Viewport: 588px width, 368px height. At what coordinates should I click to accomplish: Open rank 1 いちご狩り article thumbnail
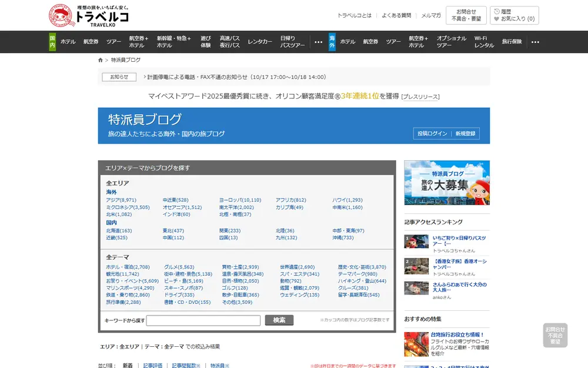pos(416,242)
